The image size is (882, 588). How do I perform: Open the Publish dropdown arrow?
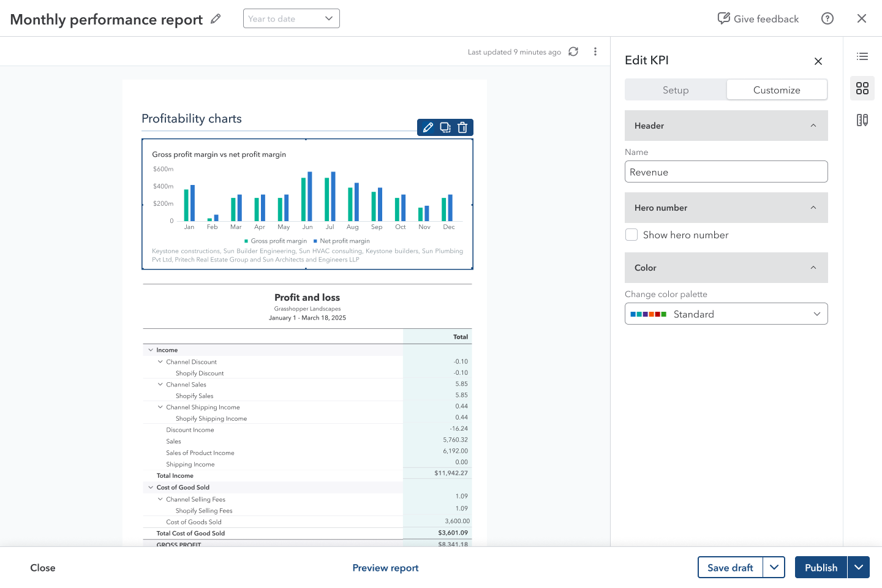coord(859,567)
